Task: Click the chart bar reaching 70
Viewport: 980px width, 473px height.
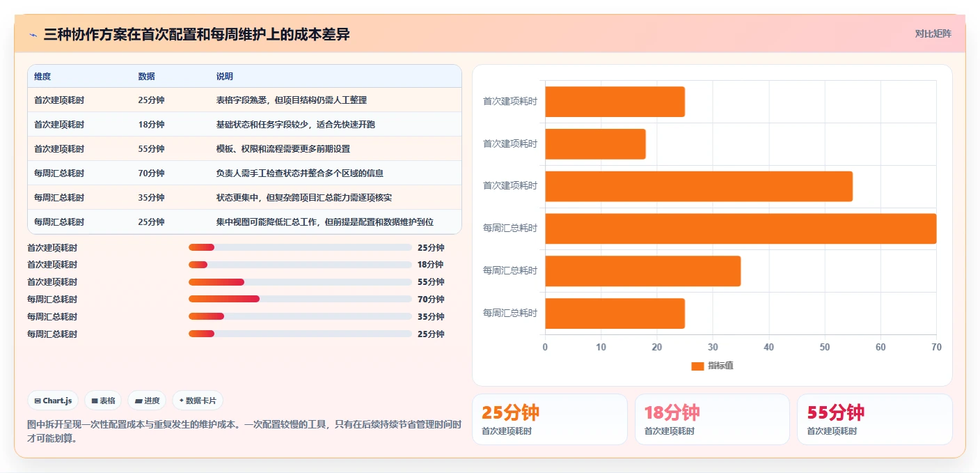Action: [x=741, y=228]
